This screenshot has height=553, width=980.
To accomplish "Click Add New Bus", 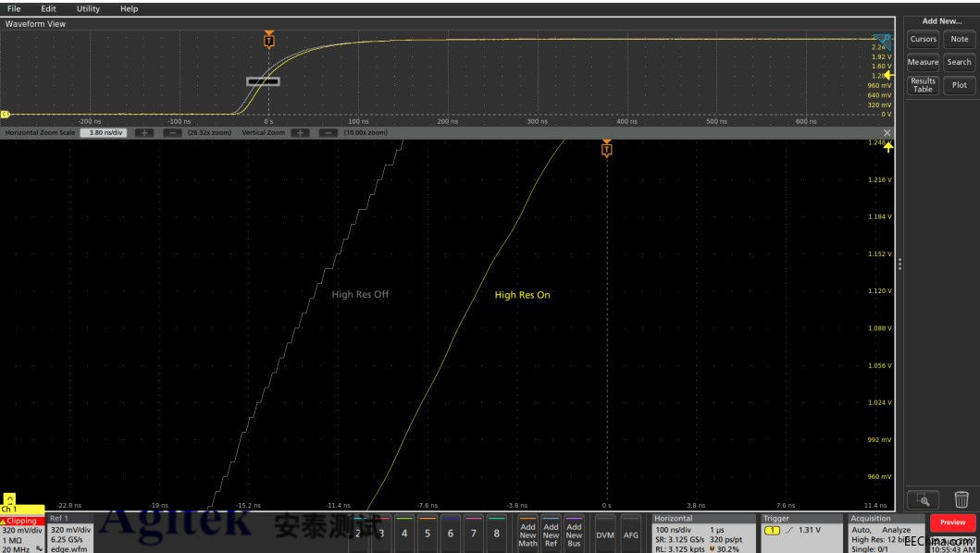I will click(x=574, y=535).
